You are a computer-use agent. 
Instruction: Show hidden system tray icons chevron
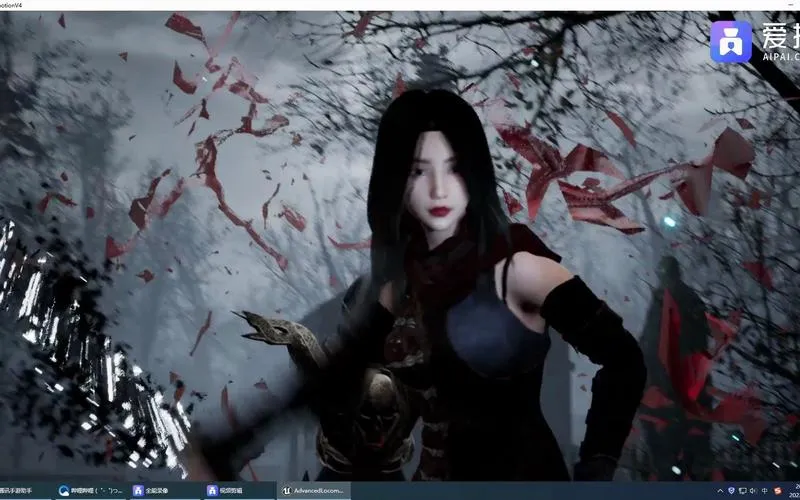[x=720, y=491]
